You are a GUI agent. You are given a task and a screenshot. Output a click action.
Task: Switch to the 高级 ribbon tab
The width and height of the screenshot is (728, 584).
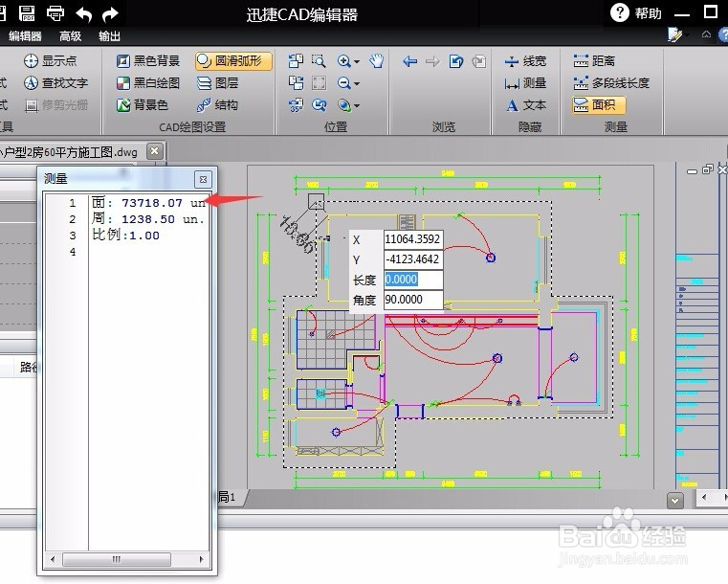click(70, 36)
